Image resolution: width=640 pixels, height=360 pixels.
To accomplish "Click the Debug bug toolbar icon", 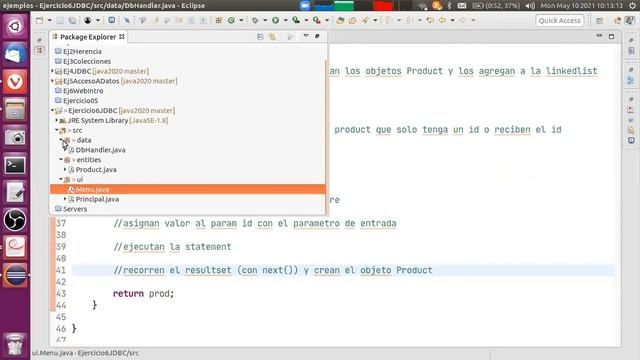I will [255, 20].
